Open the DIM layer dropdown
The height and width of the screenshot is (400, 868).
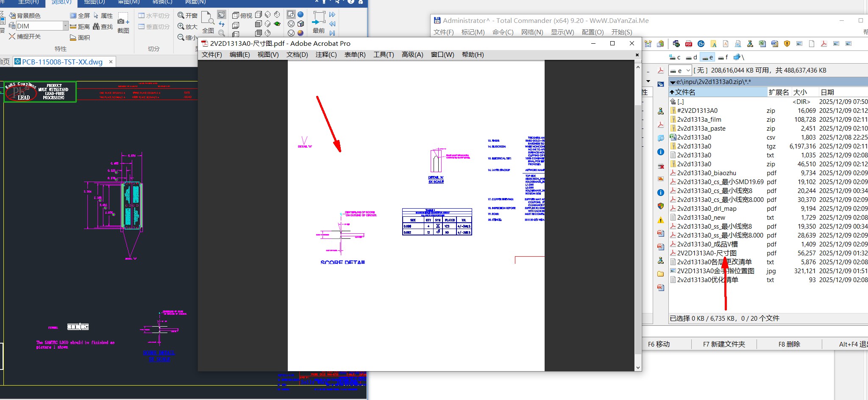(65, 26)
